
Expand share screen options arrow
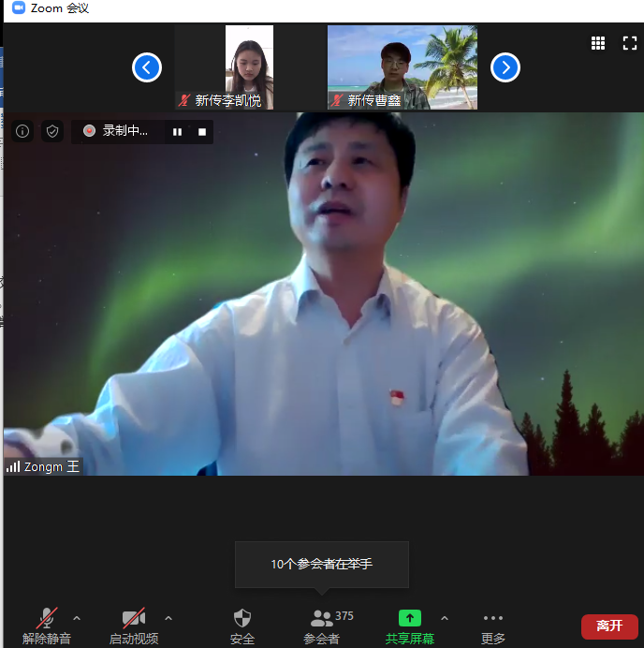(445, 618)
